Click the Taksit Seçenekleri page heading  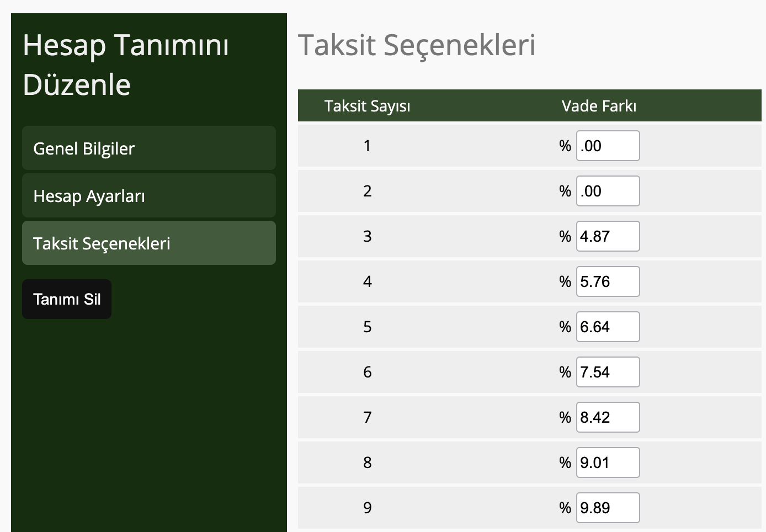[417, 45]
